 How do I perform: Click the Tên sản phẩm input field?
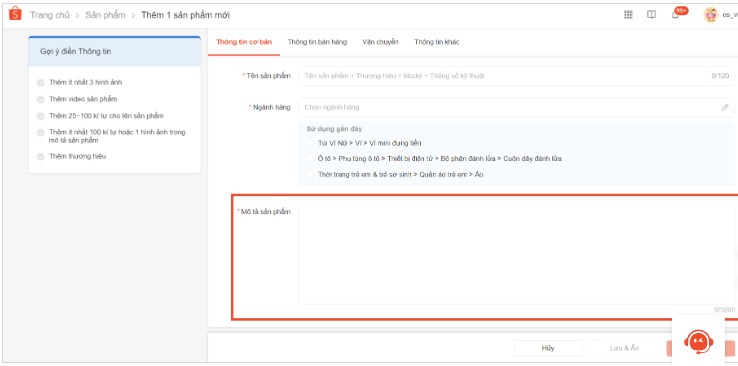pos(516,76)
